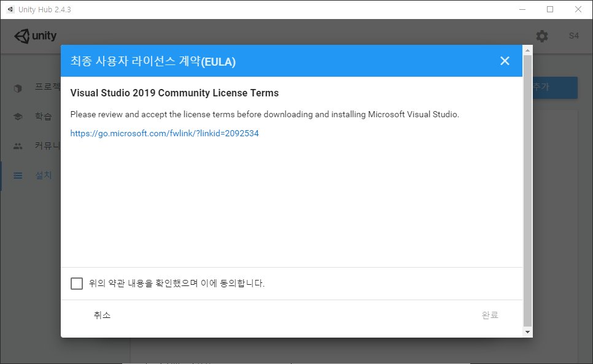Click the 완료 done button

pyautogui.click(x=490, y=315)
